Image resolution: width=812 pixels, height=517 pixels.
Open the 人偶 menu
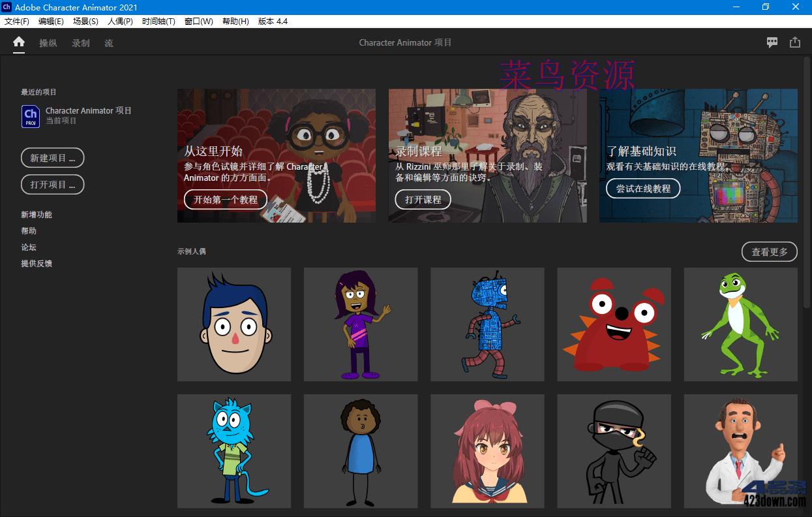pyautogui.click(x=119, y=21)
